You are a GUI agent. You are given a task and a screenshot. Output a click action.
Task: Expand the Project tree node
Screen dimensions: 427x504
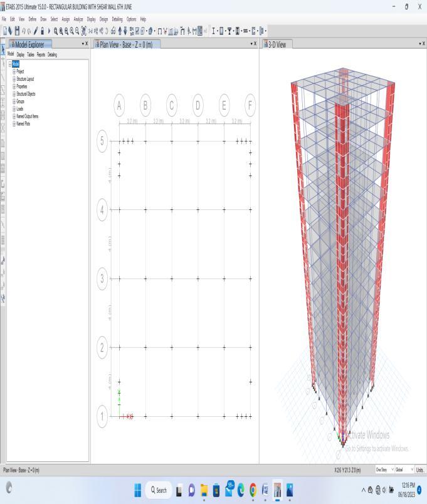click(14, 71)
